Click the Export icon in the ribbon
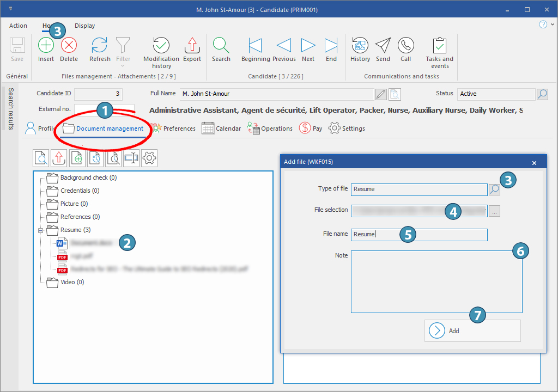 [x=192, y=46]
